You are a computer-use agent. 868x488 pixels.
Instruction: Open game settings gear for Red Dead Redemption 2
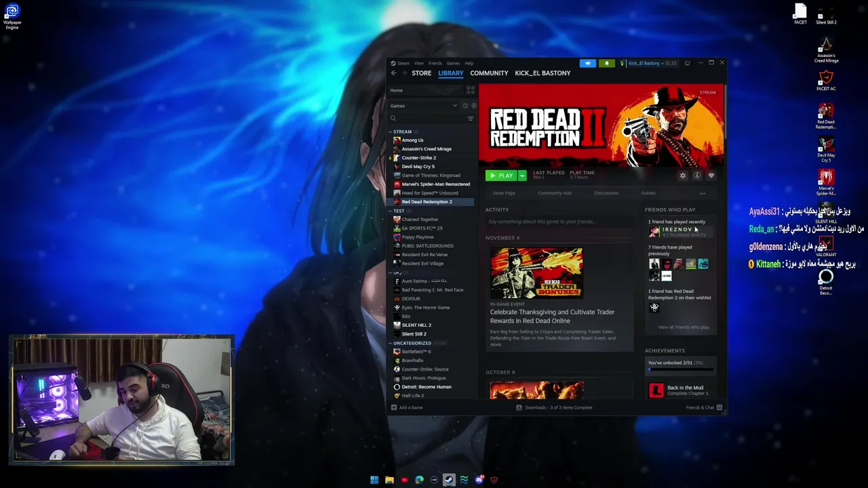tap(683, 176)
